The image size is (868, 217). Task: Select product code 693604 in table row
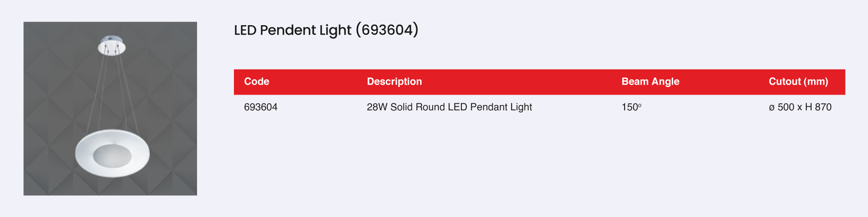(260, 107)
